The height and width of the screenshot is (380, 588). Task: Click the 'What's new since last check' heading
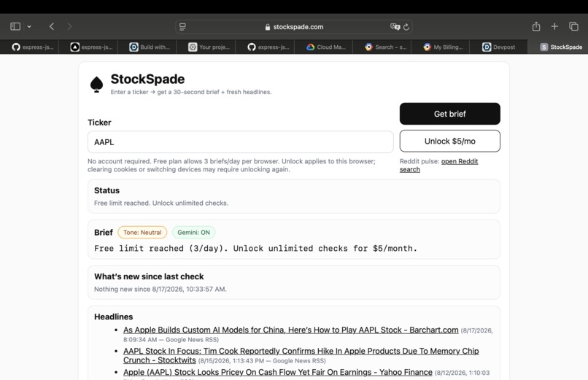click(x=149, y=276)
